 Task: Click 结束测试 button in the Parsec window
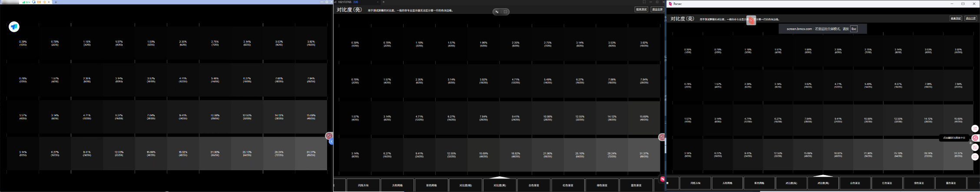(x=956, y=18)
